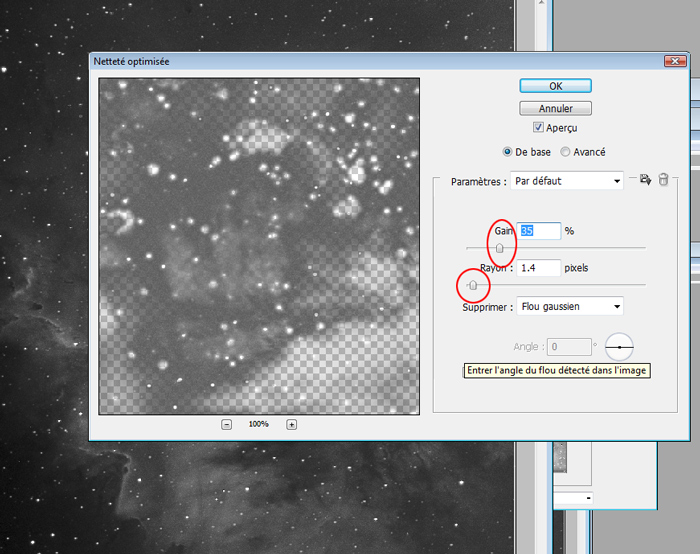Zoom out the preview with the minus button
700x554 pixels.
click(x=226, y=425)
